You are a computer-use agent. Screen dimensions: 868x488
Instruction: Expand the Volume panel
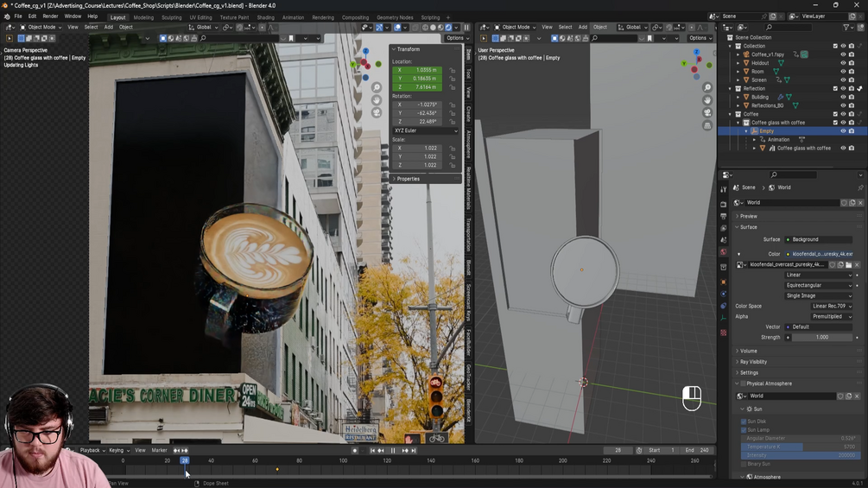(x=749, y=351)
